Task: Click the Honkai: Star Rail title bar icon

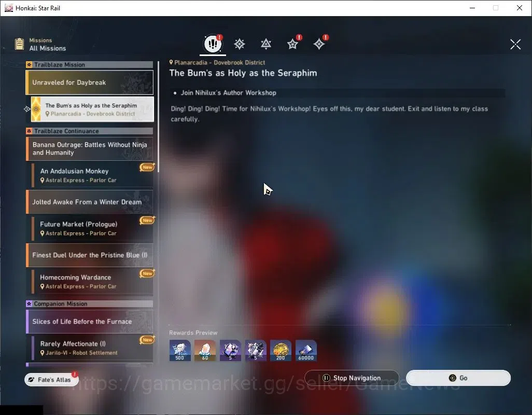Action: point(9,8)
